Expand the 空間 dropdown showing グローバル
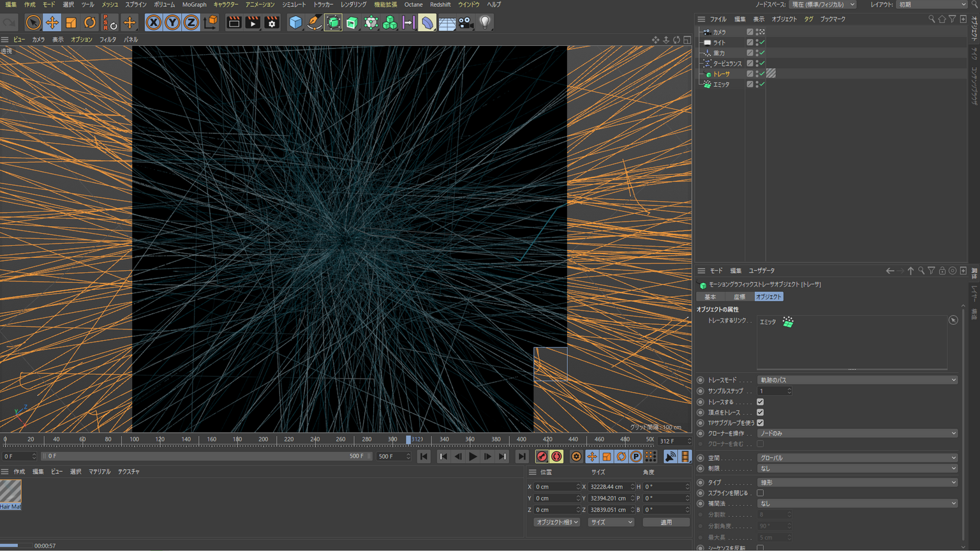The height and width of the screenshot is (551, 980). [x=857, y=458]
